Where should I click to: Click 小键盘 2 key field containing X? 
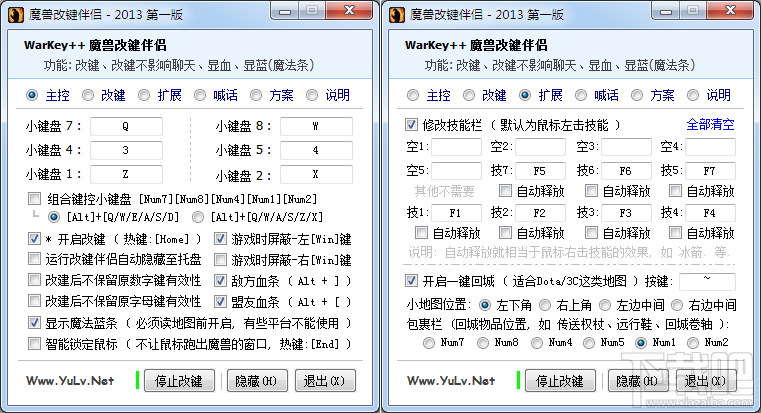(x=316, y=174)
